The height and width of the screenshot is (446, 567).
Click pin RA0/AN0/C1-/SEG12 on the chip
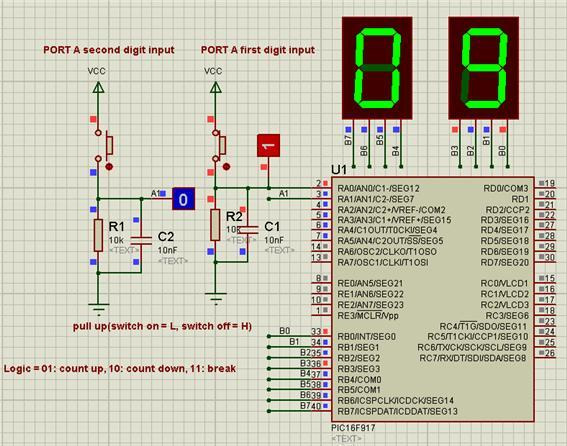(x=378, y=188)
